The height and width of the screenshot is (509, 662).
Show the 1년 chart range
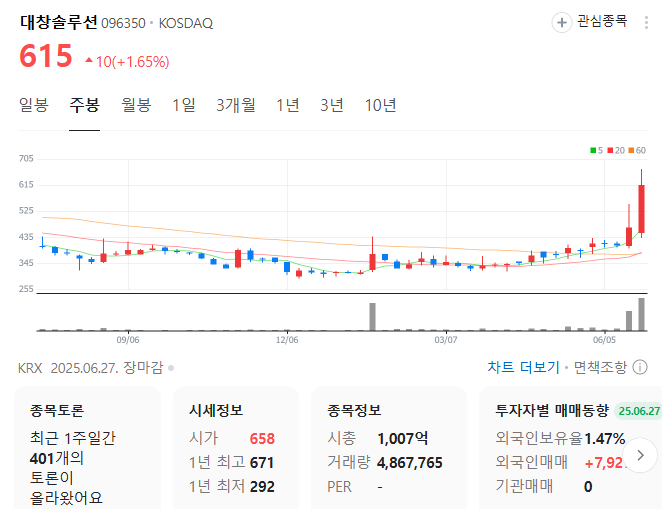[x=288, y=105]
